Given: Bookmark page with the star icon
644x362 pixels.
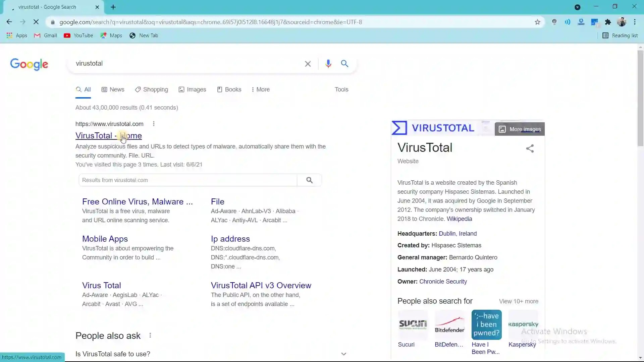Looking at the screenshot, I should coord(537,22).
